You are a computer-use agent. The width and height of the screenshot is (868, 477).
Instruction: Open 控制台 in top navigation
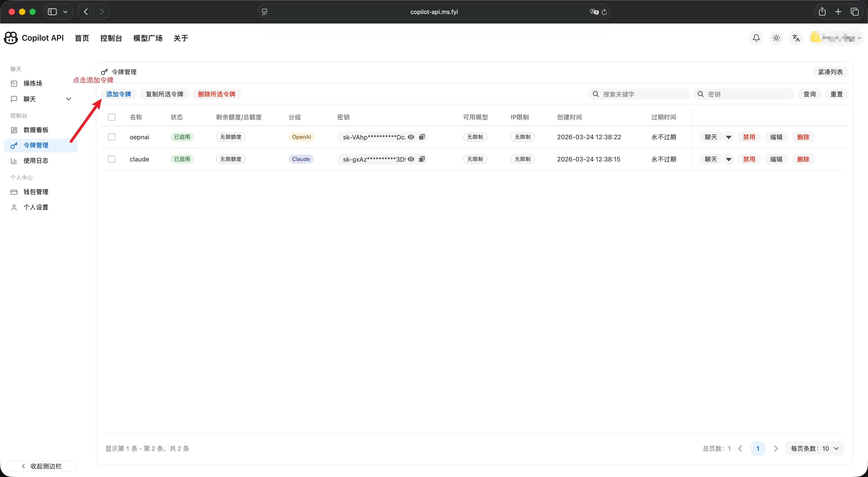111,38
